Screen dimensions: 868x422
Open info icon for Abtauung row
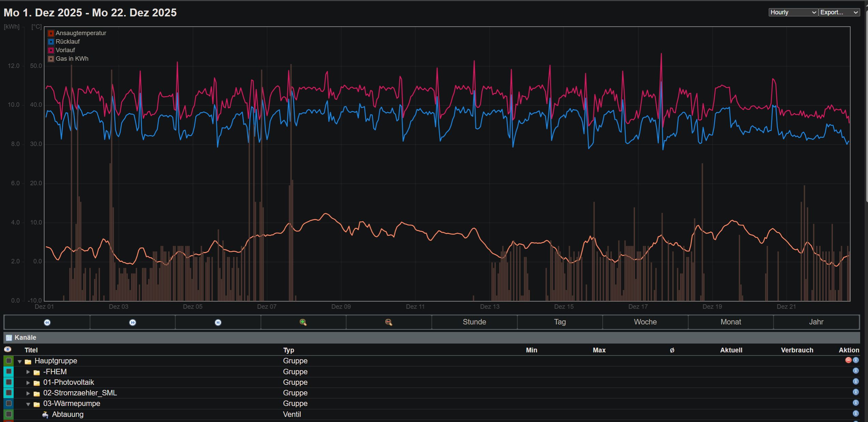[x=856, y=413]
